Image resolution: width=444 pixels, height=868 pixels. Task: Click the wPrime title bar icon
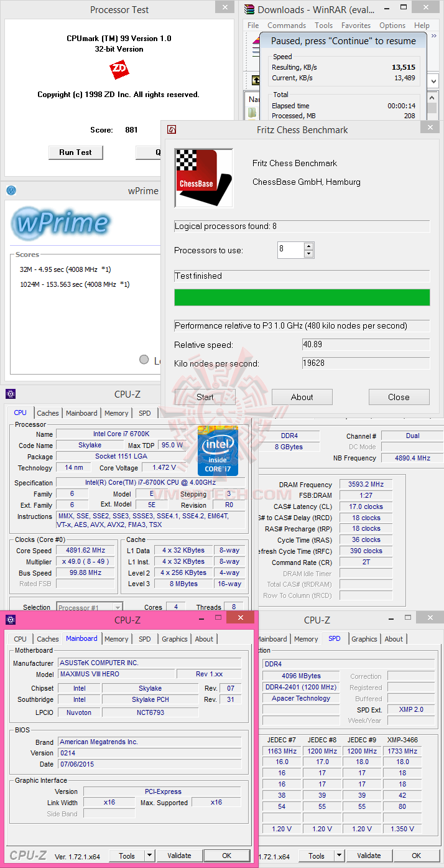point(11,190)
